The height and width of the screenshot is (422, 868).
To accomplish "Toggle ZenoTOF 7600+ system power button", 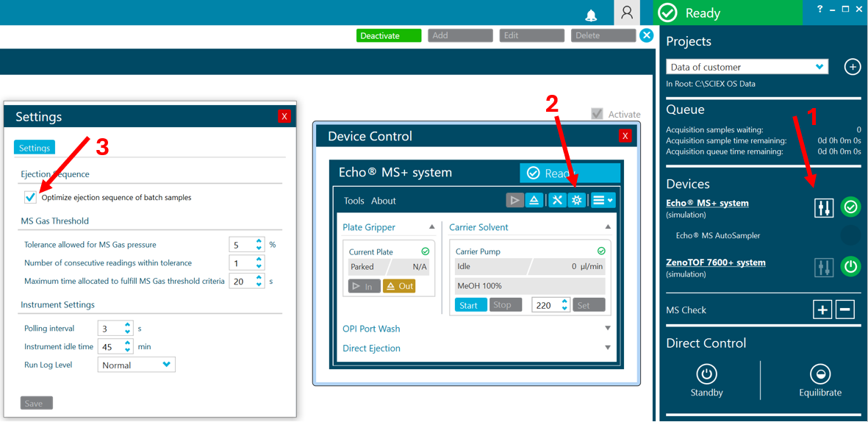I will click(850, 267).
